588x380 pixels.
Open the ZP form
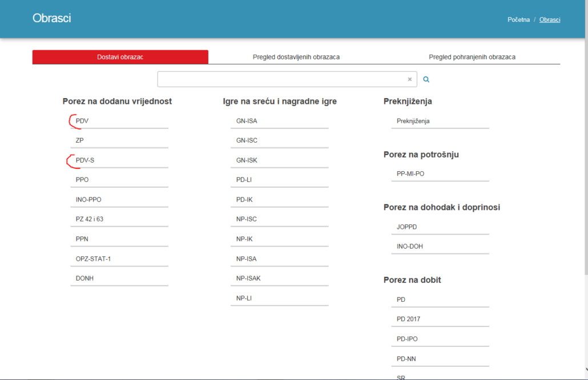80,140
